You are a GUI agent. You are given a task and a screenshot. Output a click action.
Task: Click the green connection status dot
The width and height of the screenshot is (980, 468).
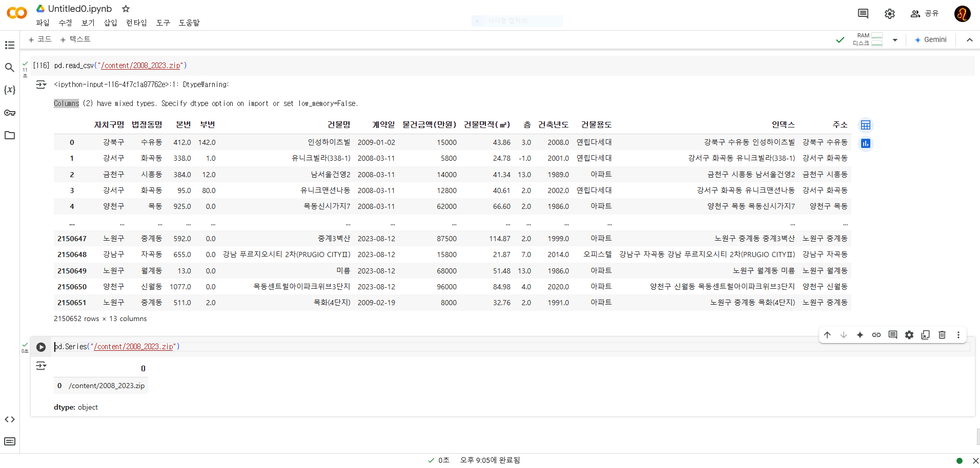pyautogui.click(x=959, y=461)
